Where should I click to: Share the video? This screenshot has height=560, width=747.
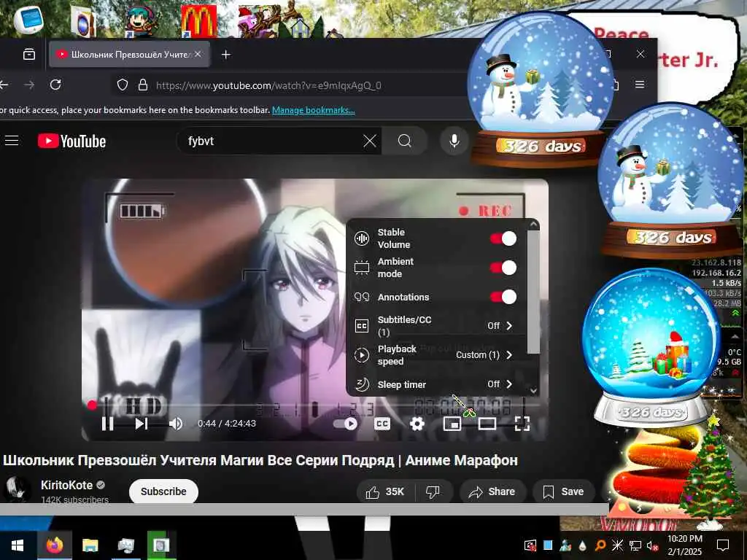click(492, 492)
